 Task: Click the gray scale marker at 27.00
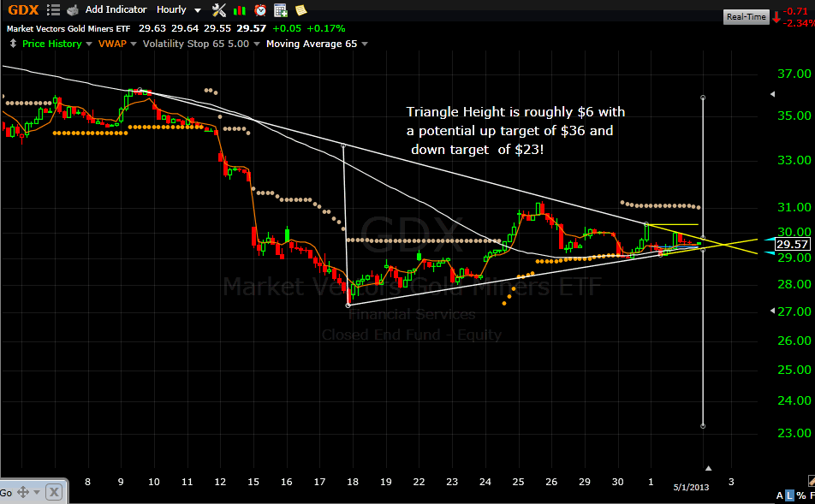pos(772,311)
